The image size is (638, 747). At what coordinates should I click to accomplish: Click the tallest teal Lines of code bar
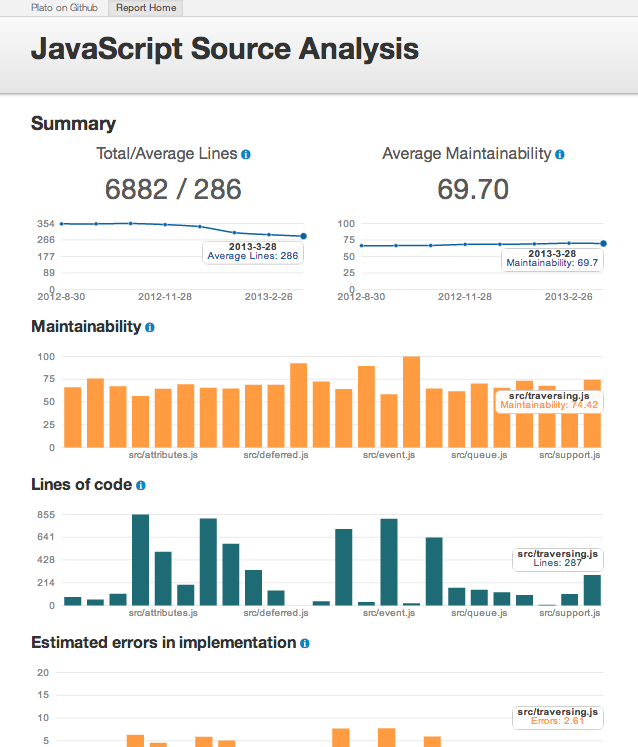point(140,560)
